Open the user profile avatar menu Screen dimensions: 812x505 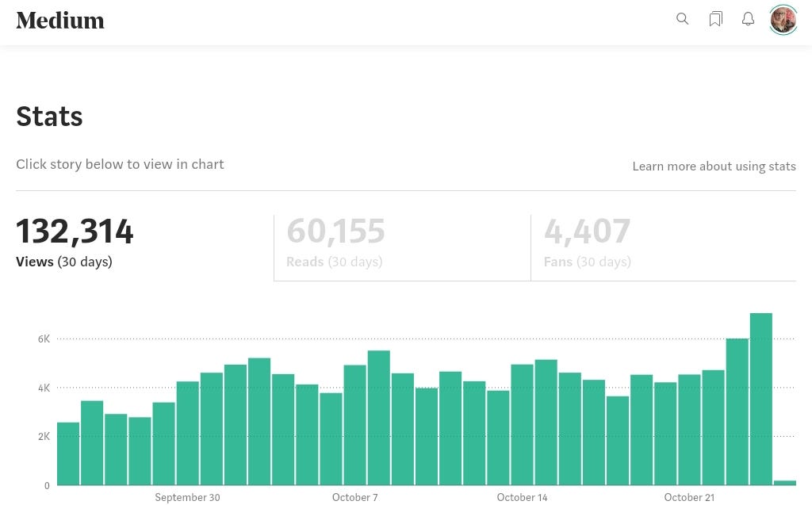coord(783,20)
